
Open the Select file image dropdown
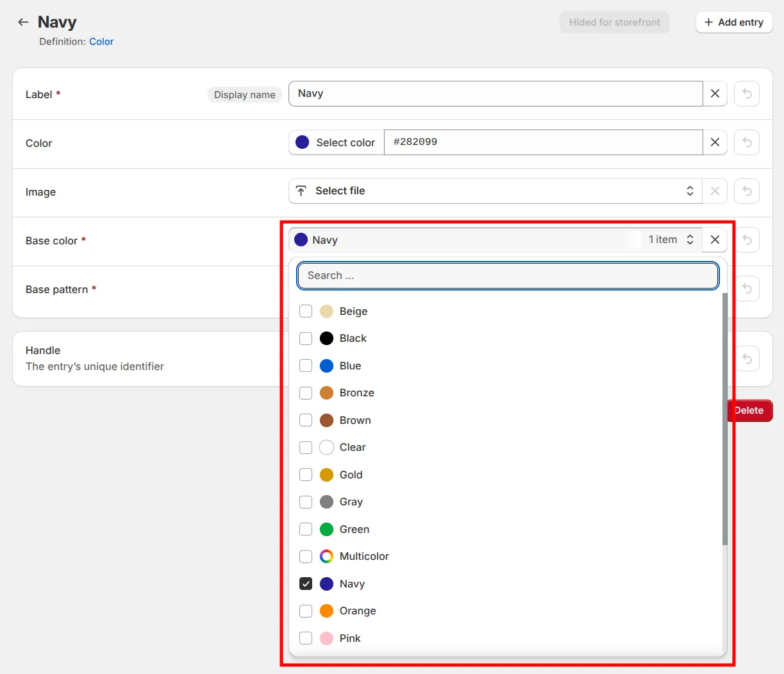coord(495,191)
